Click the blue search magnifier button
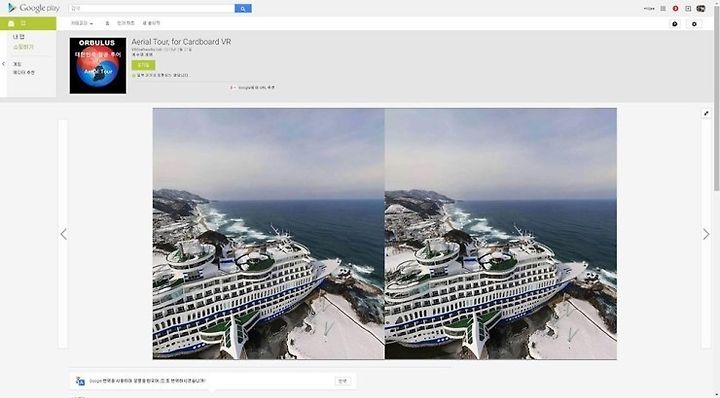Viewport: 720px width, 398px height. point(243,8)
